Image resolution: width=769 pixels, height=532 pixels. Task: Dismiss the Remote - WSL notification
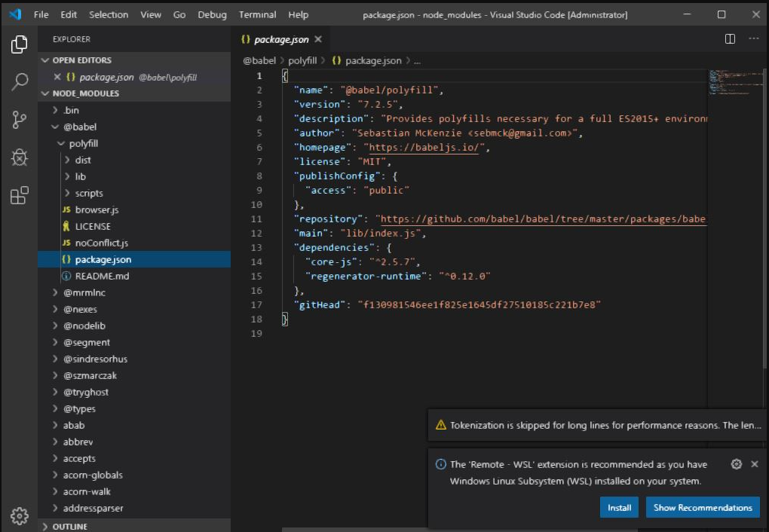[754, 464]
